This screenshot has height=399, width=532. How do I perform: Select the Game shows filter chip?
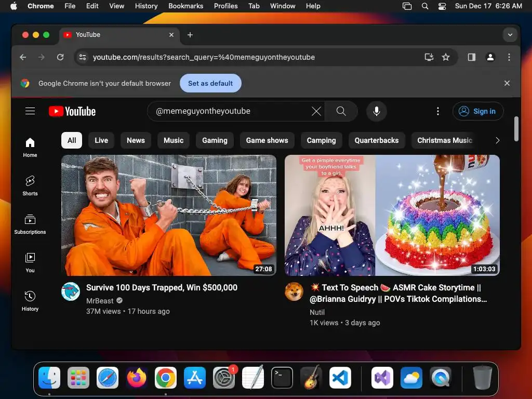pos(267,140)
